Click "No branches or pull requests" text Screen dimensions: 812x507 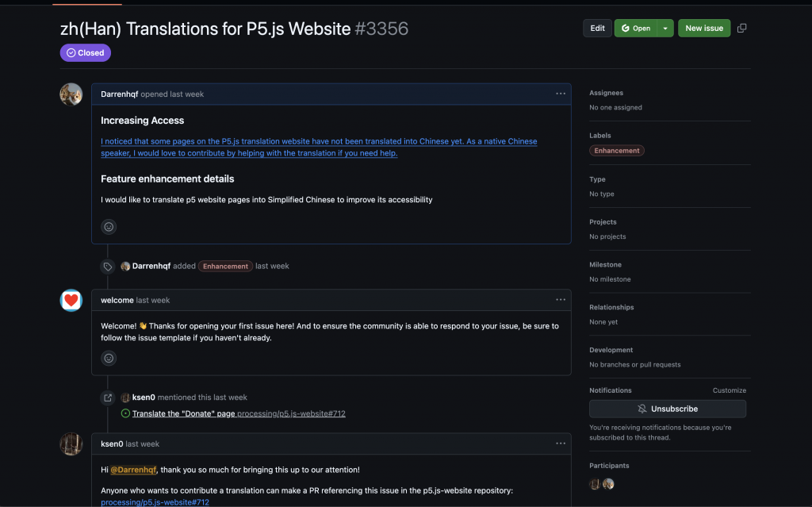635,364
